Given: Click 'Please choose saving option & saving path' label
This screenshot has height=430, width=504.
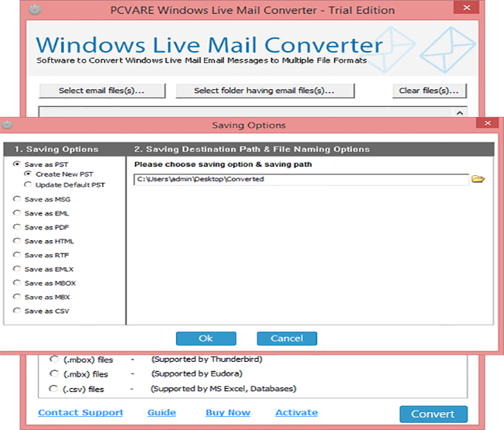Looking at the screenshot, I should tap(223, 164).
